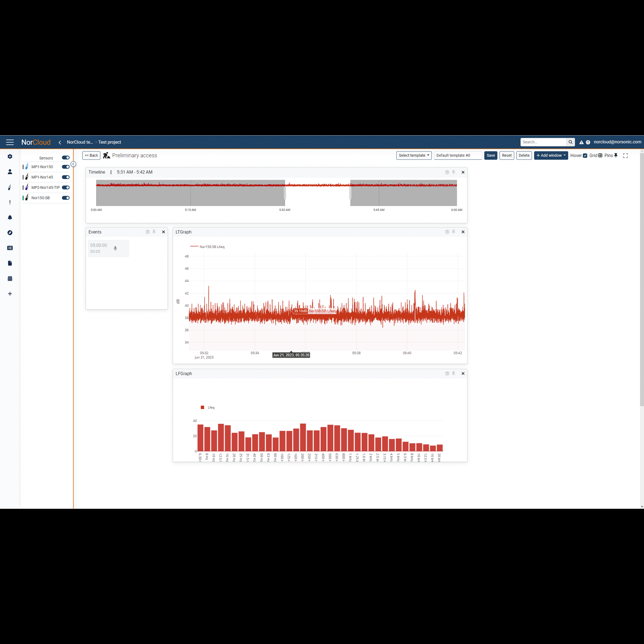Open the settings gear in sidebar
Screen dimensions: 644x644
coord(10,157)
